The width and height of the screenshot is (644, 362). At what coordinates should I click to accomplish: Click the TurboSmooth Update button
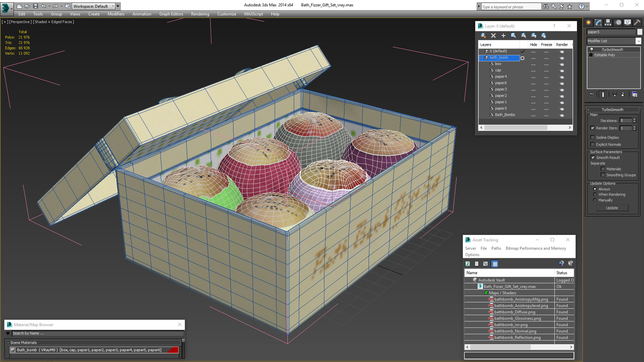pyautogui.click(x=612, y=208)
